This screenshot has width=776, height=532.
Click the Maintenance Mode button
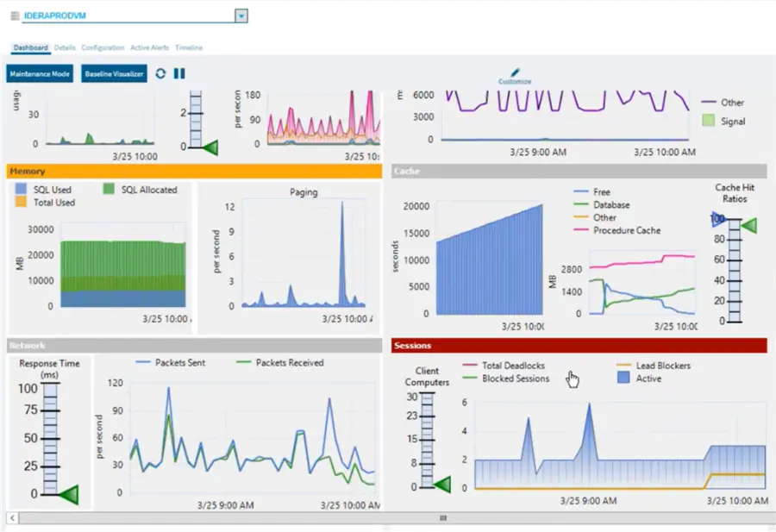[40, 74]
